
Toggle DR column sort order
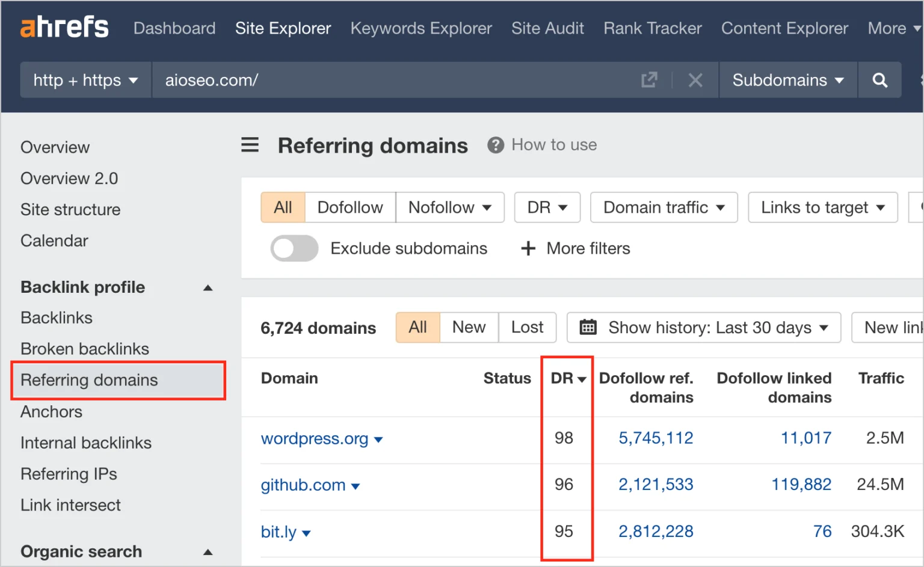point(566,378)
